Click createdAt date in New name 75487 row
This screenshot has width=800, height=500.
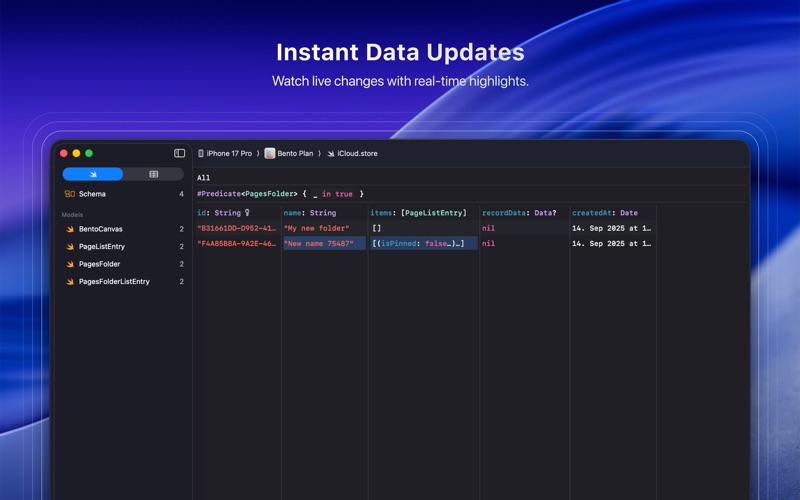click(x=611, y=243)
